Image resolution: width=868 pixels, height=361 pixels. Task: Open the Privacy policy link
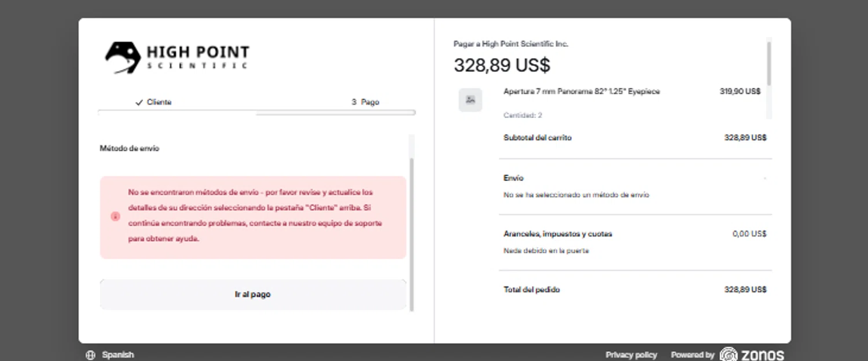(x=631, y=355)
